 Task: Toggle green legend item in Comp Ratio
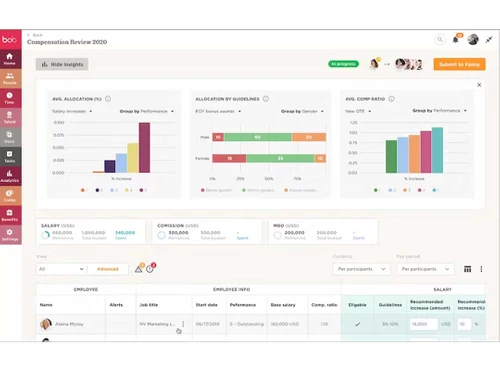[377, 190]
